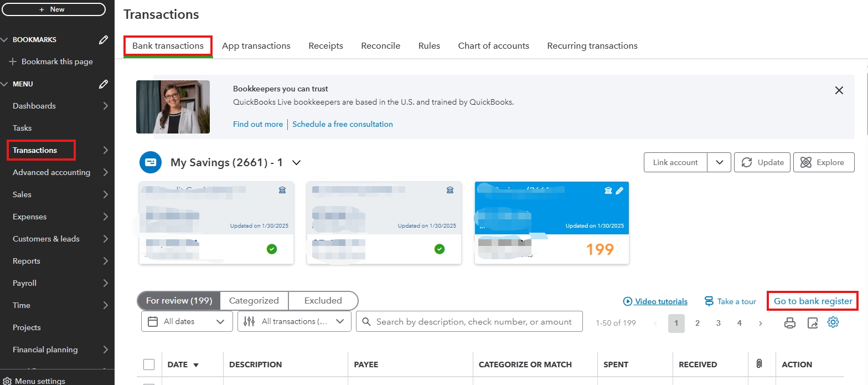The width and height of the screenshot is (868, 385).
Task: Switch to Bank transactions tab
Action: [168, 46]
